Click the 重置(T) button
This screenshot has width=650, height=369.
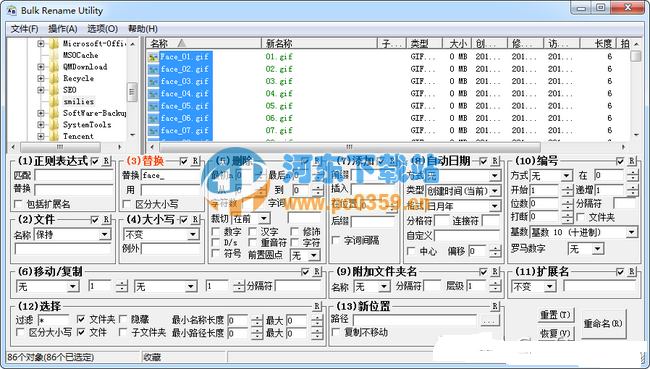pos(555,315)
